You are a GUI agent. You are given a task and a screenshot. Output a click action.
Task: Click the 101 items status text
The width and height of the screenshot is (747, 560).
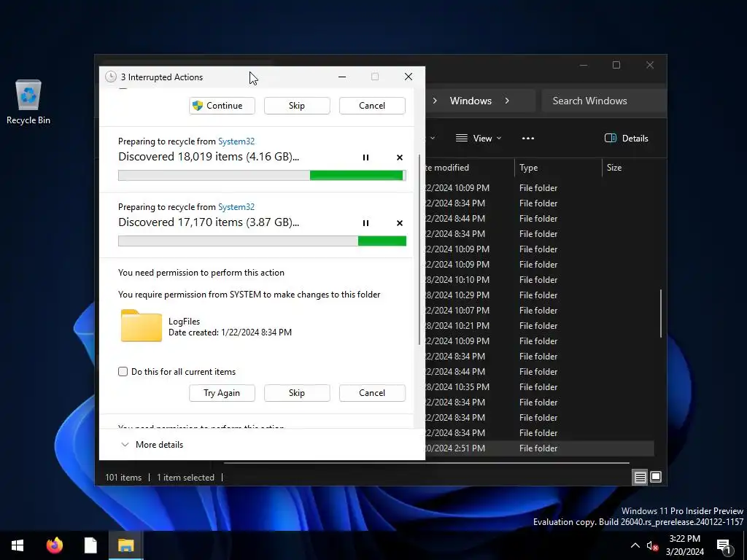[x=123, y=478]
